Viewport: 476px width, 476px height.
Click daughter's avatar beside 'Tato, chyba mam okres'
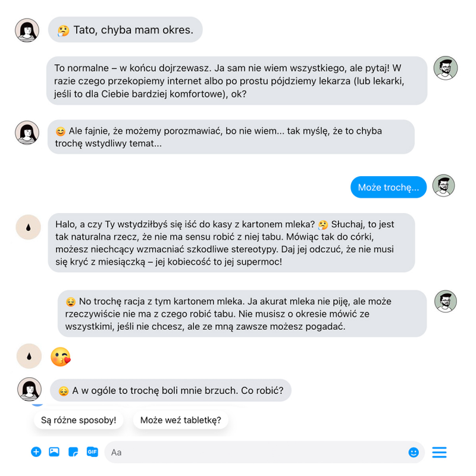click(27, 30)
